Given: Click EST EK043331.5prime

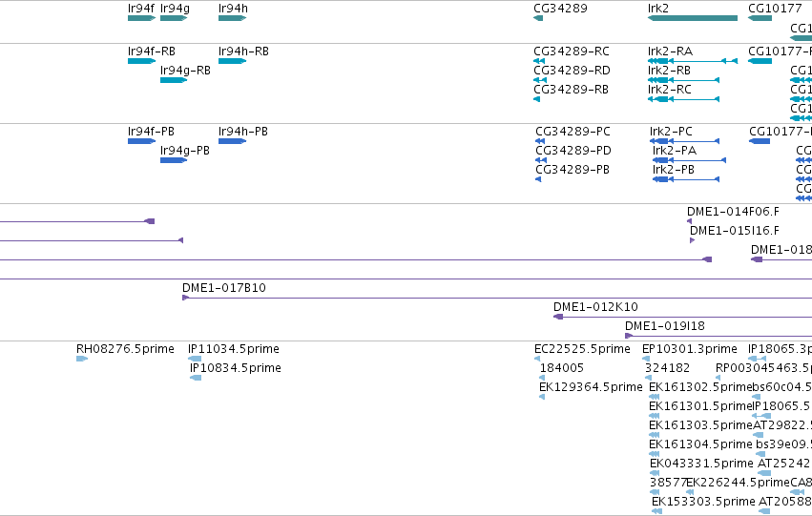Looking at the screenshot, I should click(x=655, y=473).
